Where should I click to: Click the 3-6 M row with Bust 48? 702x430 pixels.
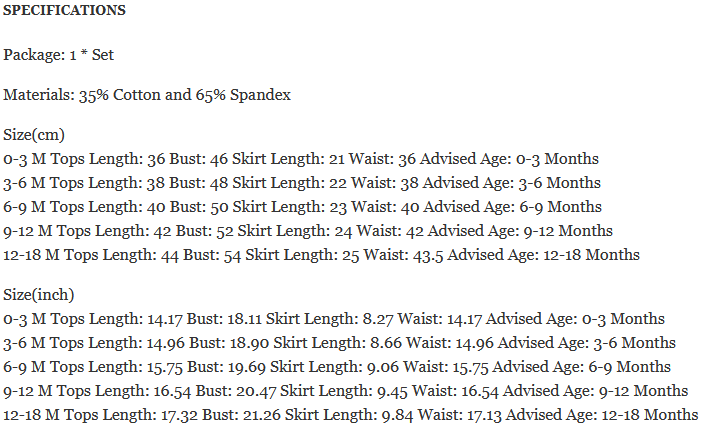click(x=302, y=183)
